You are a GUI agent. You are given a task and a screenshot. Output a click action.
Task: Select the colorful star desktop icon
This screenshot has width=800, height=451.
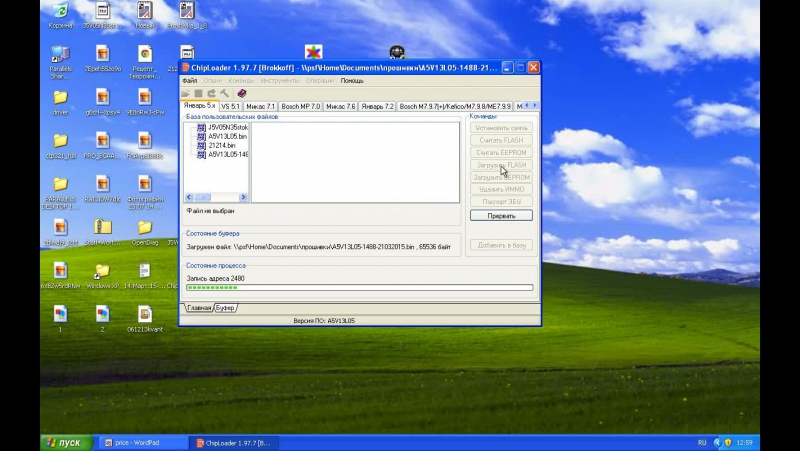point(313,52)
